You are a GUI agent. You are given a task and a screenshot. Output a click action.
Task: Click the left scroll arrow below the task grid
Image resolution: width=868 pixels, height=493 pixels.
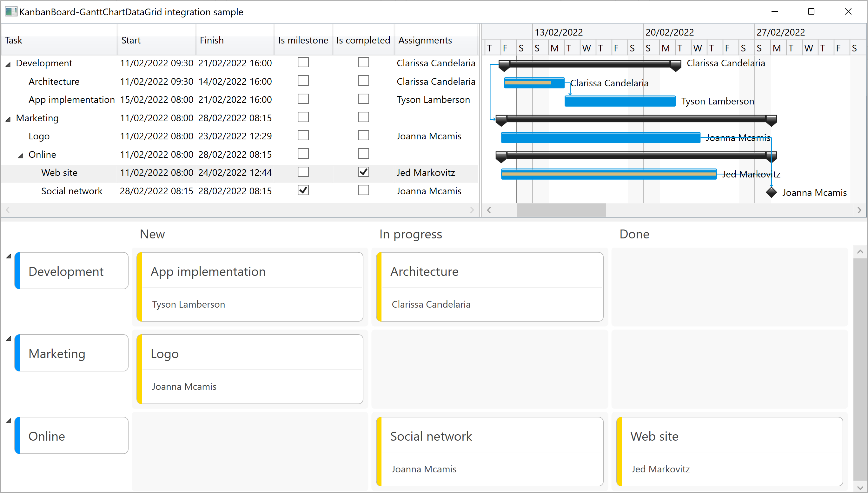(x=7, y=210)
